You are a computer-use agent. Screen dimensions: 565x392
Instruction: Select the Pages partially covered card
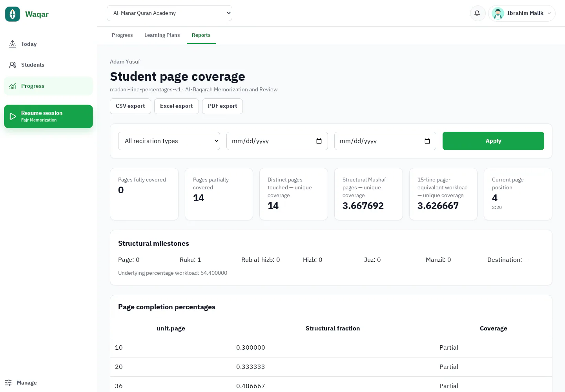coord(219,194)
